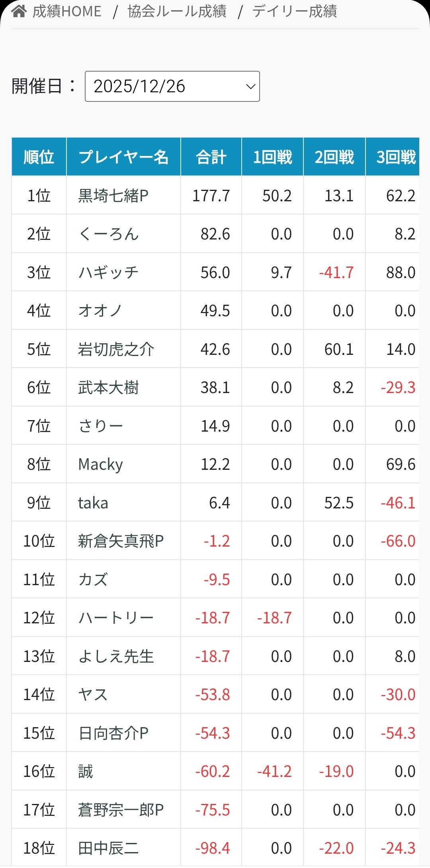
Task: Click the 合計 column header
Action: (x=211, y=157)
